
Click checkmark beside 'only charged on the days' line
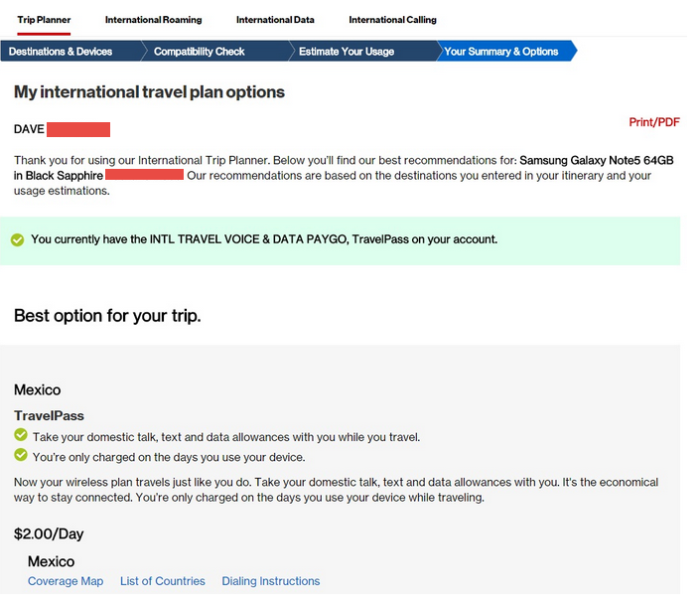tap(21, 455)
